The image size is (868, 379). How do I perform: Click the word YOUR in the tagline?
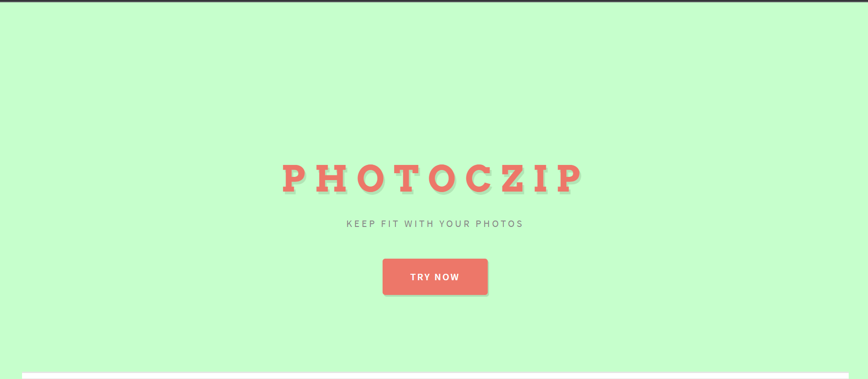(455, 224)
